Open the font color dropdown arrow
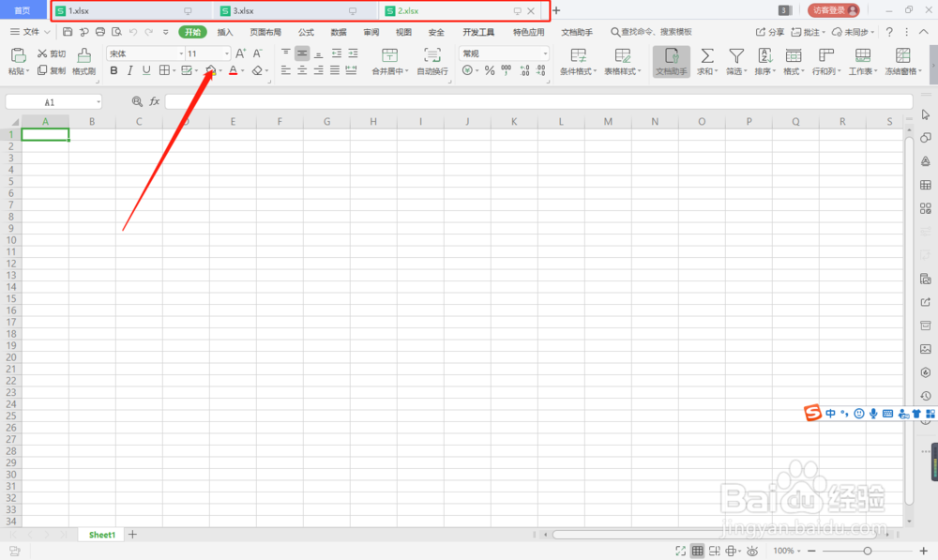 pos(242,71)
